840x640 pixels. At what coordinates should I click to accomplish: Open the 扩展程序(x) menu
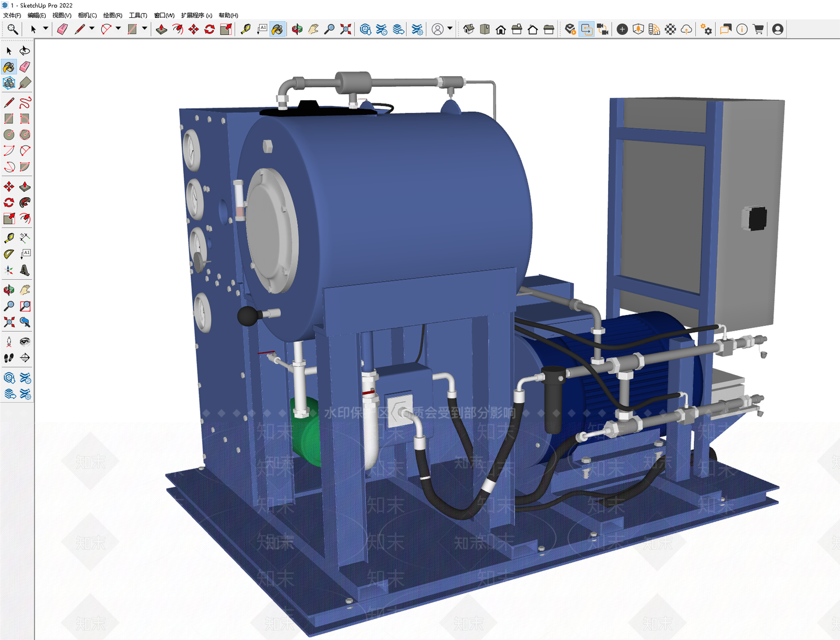(x=197, y=15)
